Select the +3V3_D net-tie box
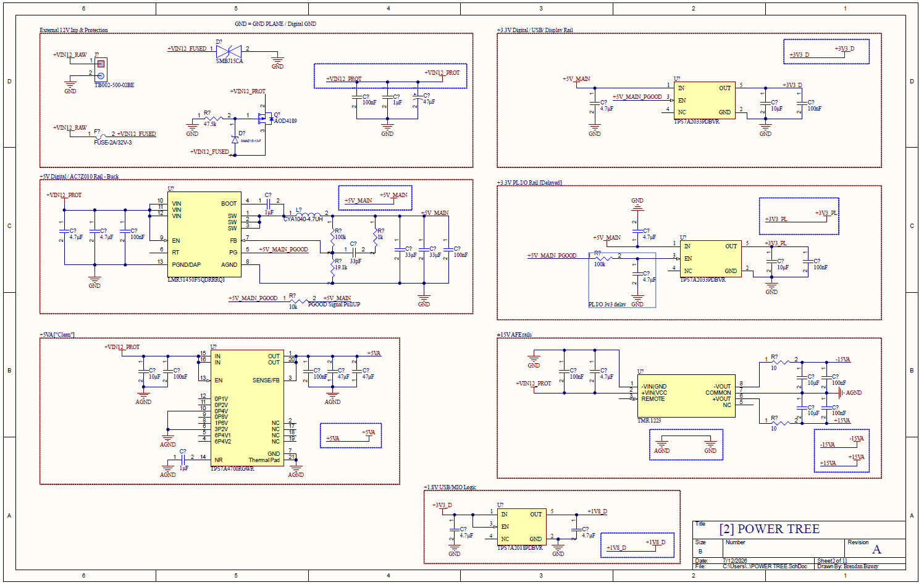This screenshot has width=924, height=585. 826,52
